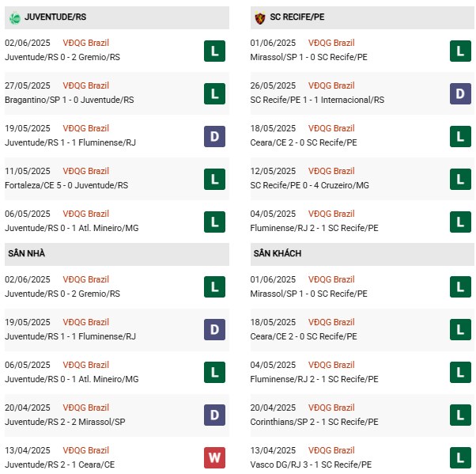Click the JUVENTUDE/RS header title
Image resolution: width=476 pixels, height=474 pixels.
coord(55,17)
